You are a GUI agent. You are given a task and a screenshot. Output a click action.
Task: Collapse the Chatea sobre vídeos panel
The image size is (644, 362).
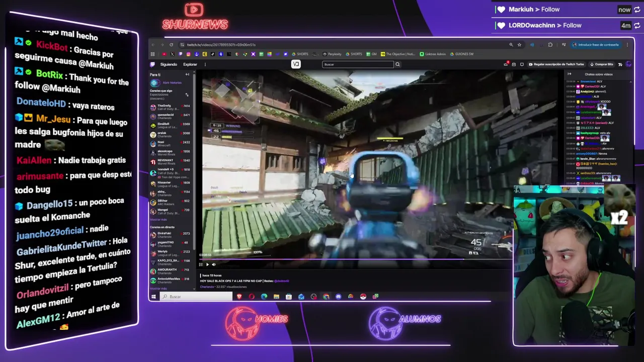click(569, 74)
